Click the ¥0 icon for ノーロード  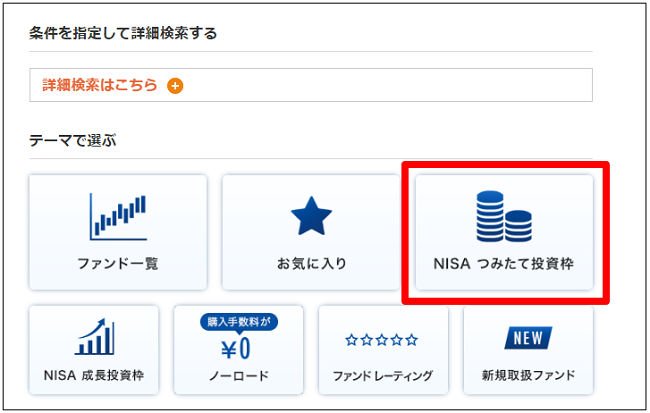[236, 348]
